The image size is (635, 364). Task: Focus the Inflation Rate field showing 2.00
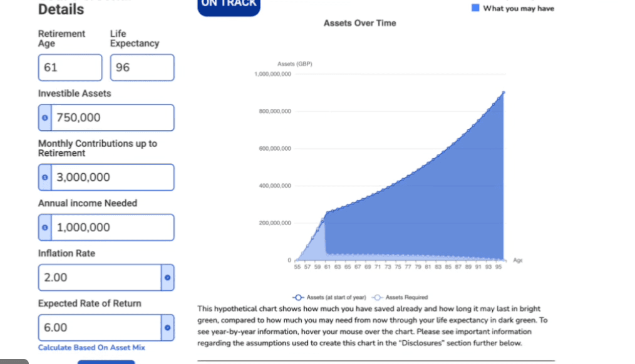coord(99,278)
